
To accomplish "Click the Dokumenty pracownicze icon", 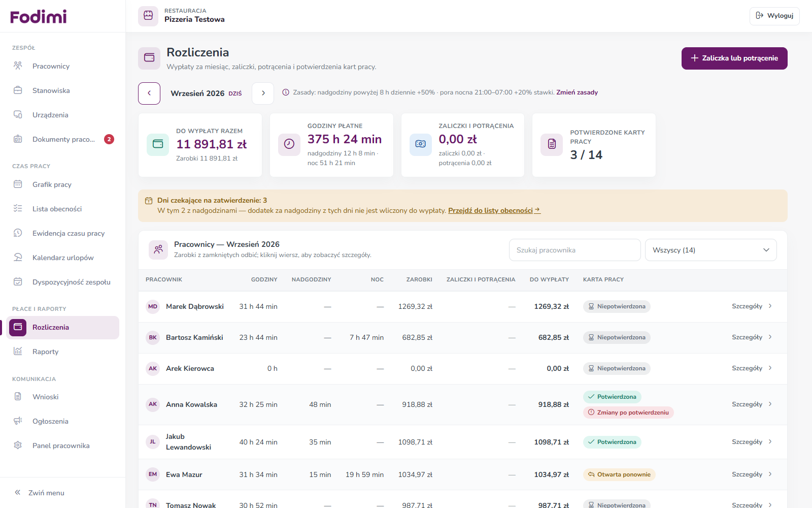I will (x=18, y=139).
